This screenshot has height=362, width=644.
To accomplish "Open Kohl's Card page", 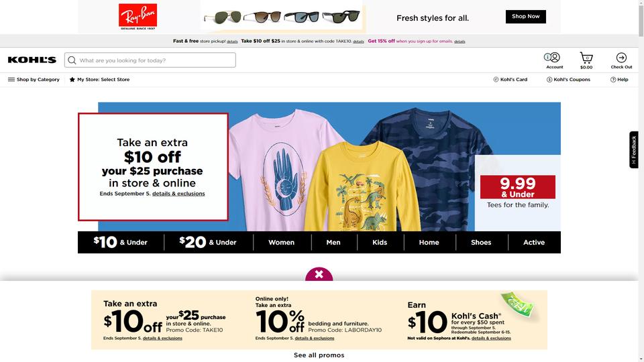I will click(510, 80).
